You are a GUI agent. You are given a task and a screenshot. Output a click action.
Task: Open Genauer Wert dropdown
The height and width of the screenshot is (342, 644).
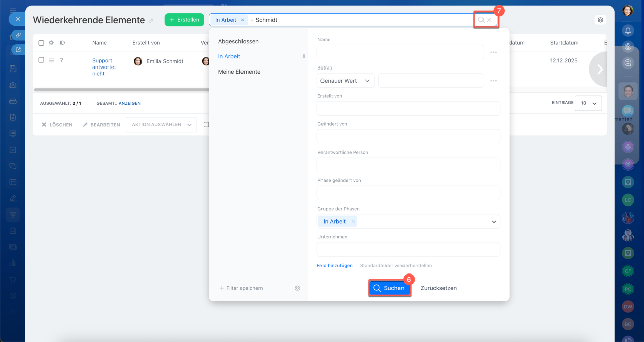[346, 81]
